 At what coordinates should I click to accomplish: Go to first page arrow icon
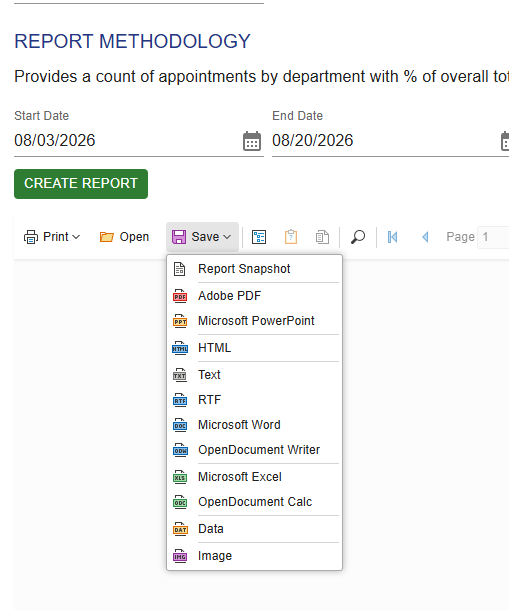point(393,237)
